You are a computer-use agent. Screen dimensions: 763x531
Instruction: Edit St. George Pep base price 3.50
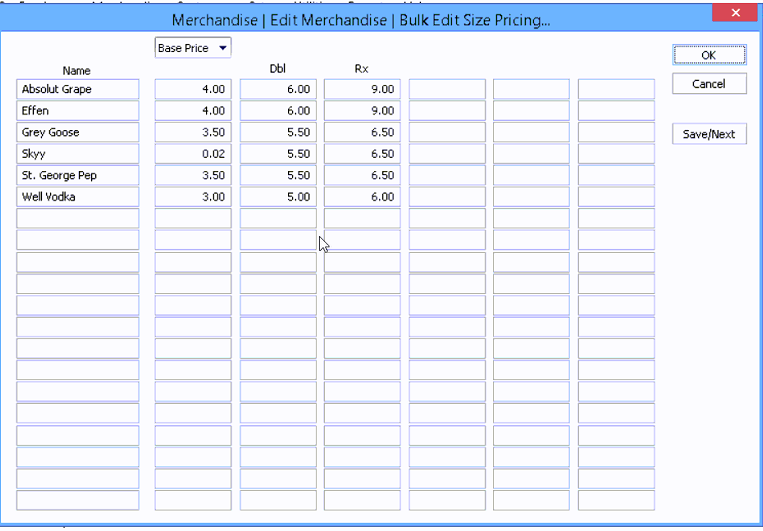coord(193,175)
